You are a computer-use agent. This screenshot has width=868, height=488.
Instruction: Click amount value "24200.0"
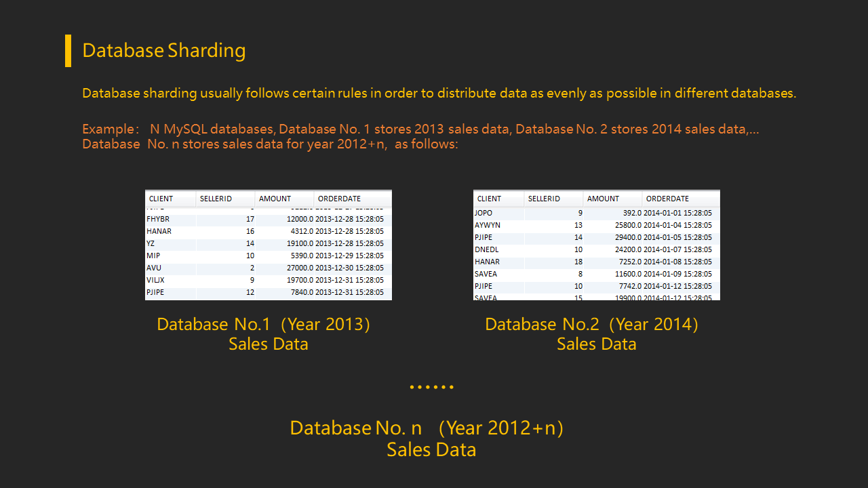627,249
